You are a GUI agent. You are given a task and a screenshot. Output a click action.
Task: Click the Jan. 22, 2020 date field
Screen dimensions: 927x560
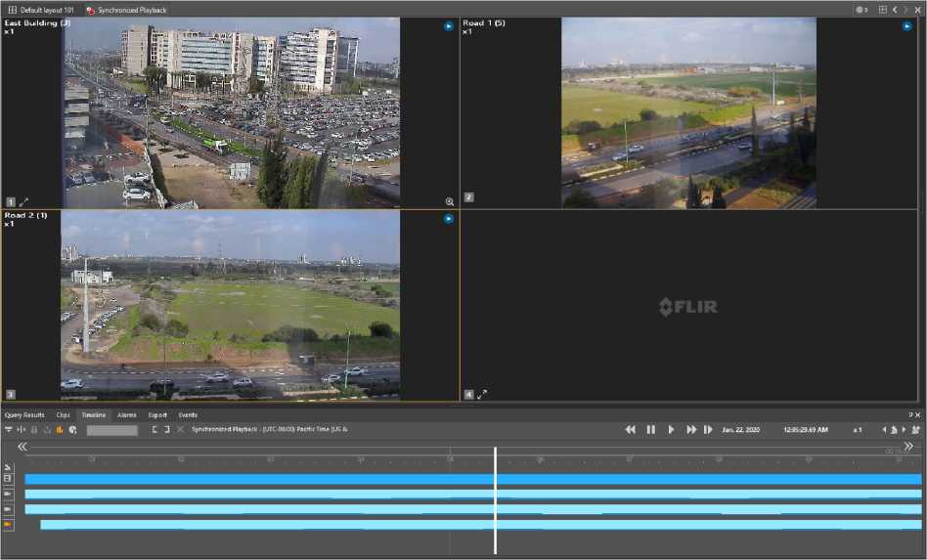741,430
